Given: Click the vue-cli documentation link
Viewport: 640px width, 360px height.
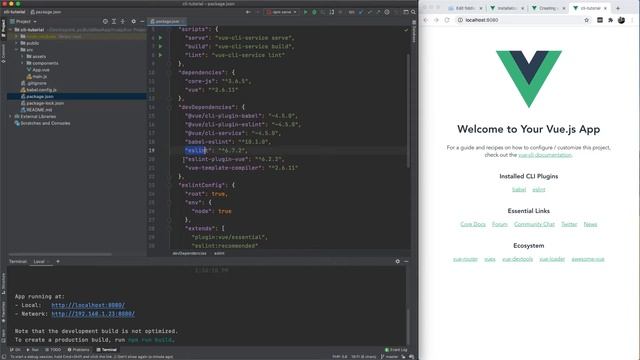Looking at the screenshot, I should [545, 155].
